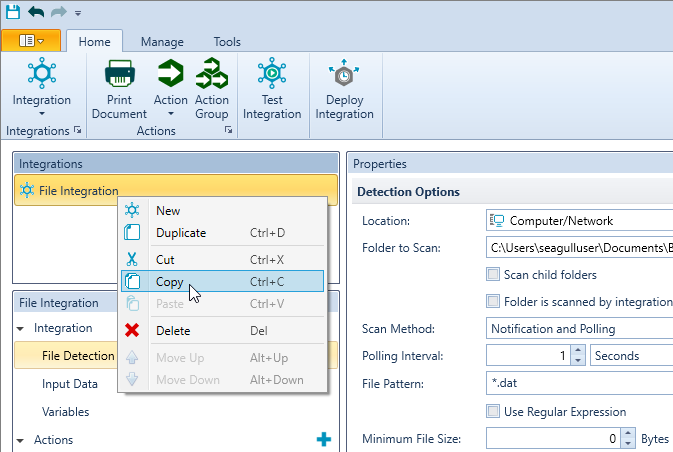Add an action with the blue plus icon
Screen dimensions: 673x452
tap(324, 439)
